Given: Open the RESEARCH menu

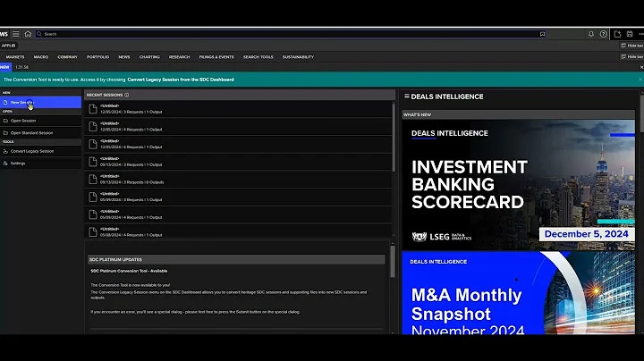Looking at the screenshot, I should click(x=179, y=57).
